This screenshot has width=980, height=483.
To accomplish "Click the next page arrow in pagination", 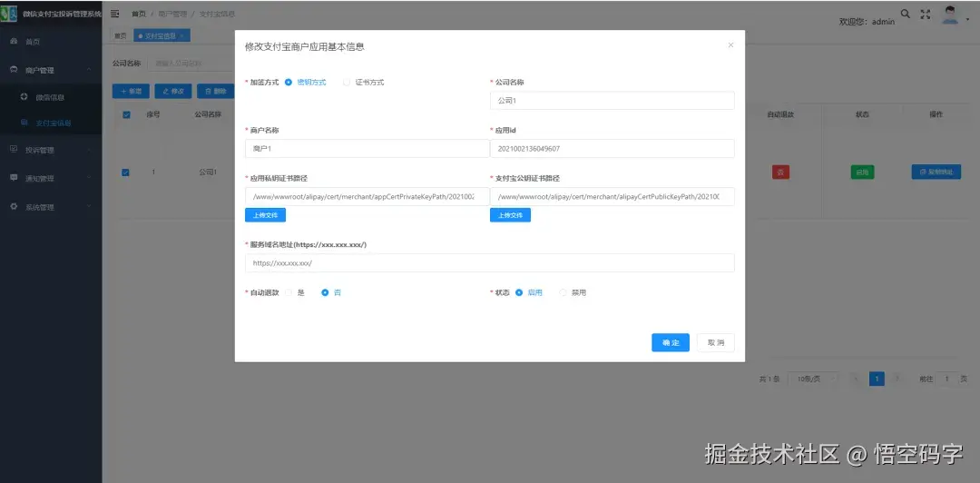I will pos(897,379).
